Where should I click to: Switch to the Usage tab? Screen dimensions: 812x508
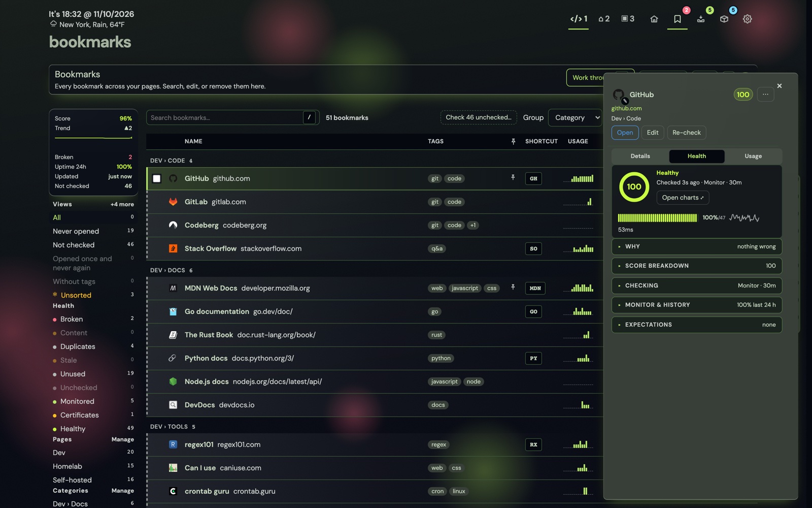click(753, 156)
